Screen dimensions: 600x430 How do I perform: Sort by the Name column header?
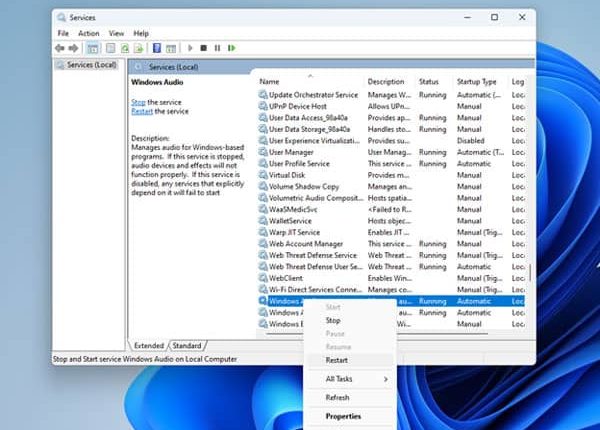[310, 82]
